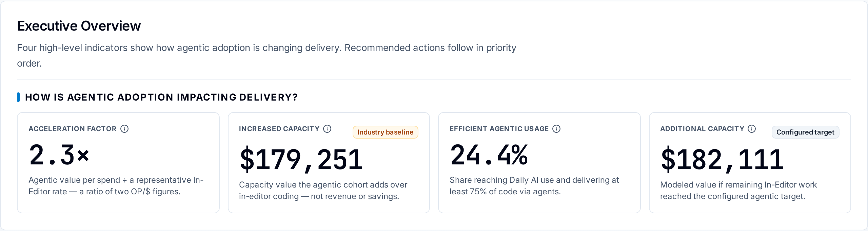Image resolution: width=868 pixels, height=231 pixels.
Task: Click the Efficient Agentic Usage info icon
Action: [556, 129]
